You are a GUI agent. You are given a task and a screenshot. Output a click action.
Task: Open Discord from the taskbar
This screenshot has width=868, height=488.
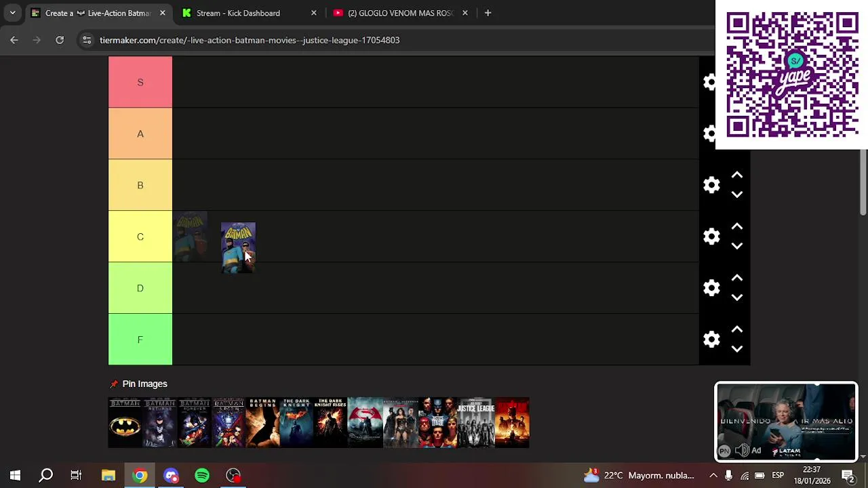click(171, 475)
